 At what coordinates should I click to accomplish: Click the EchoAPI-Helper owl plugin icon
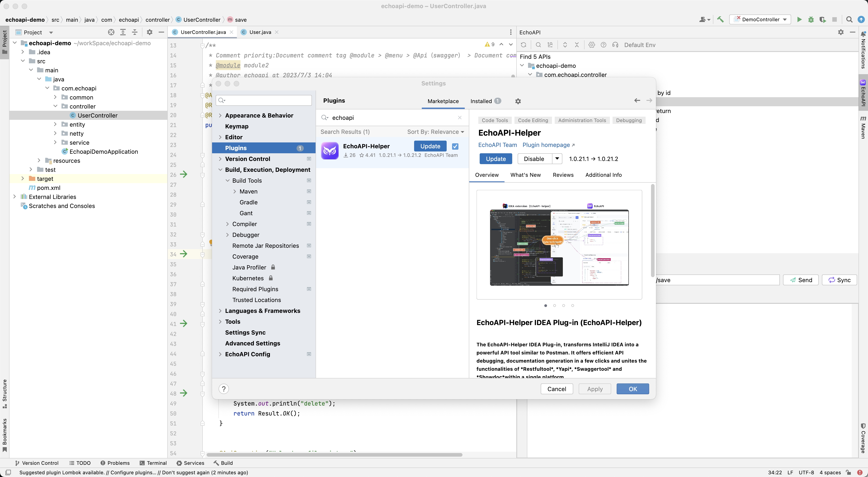(330, 151)
